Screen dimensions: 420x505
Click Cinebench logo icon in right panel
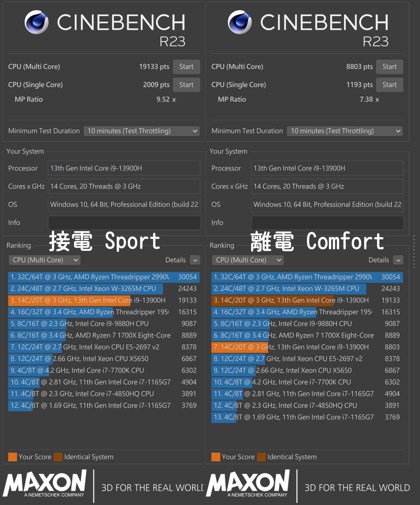[x=240, y=22]
